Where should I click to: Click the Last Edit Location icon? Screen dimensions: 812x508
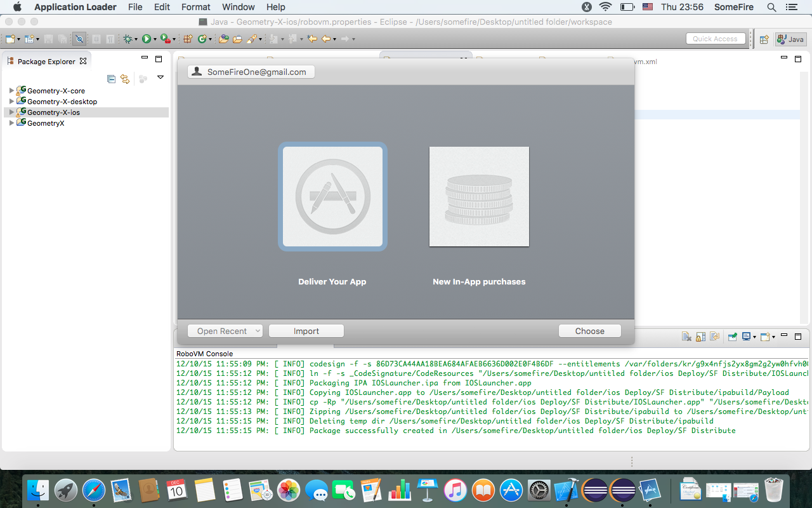point(311,39)
